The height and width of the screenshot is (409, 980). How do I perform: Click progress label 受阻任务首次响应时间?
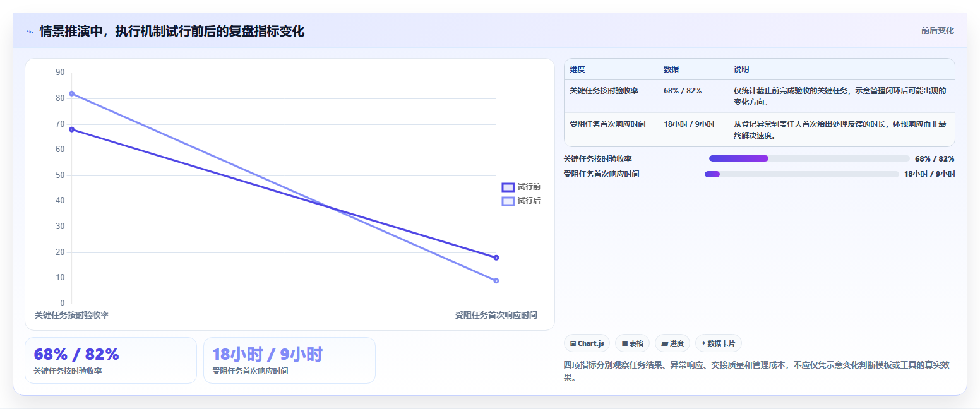[x=602, y=174]
